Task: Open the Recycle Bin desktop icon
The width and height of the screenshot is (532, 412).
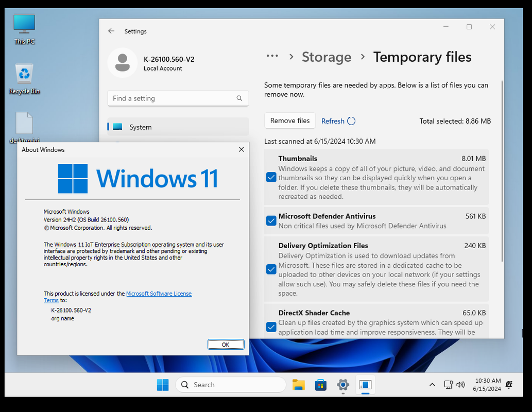Action: (x=24, y=79)
